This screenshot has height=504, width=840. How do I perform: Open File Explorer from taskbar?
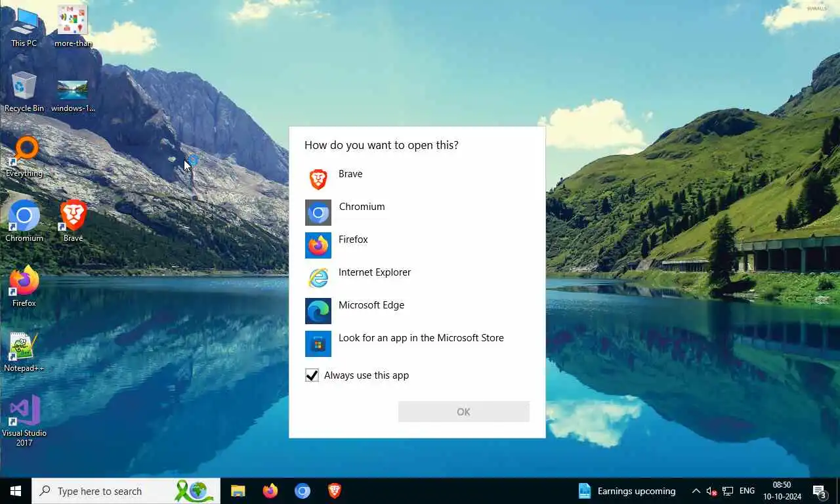coord(238,491)
